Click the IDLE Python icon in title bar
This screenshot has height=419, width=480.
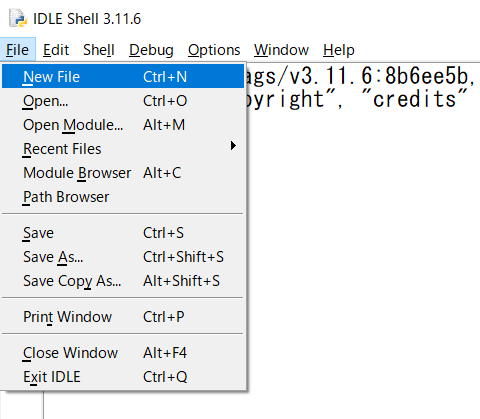click(x=18, y=19)
